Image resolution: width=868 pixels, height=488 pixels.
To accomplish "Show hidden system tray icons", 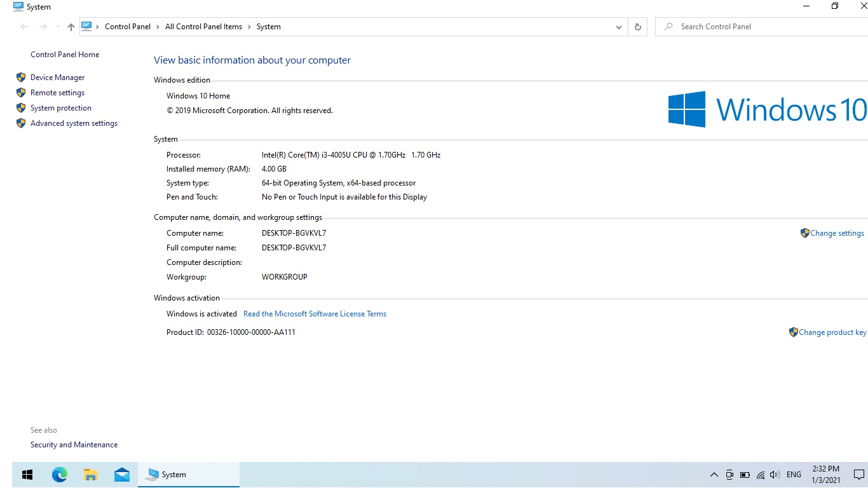I will (714, 475).
